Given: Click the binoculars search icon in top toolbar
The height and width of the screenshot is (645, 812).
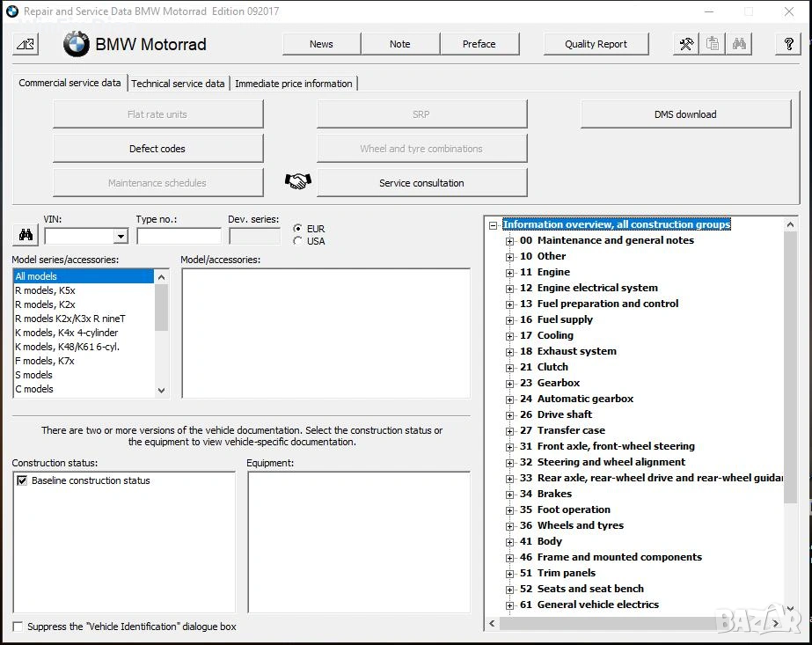Looking at the screenshot, I should point(739,44).
